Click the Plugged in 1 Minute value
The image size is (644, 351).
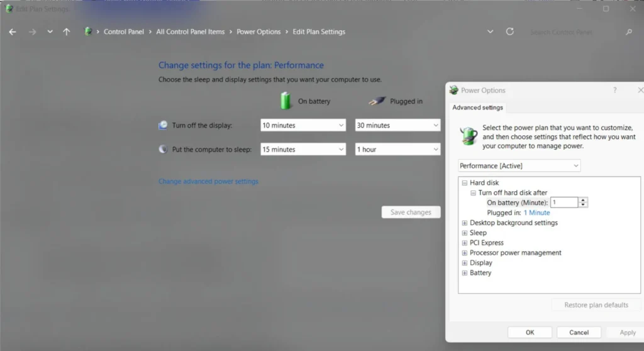[536, 213]
